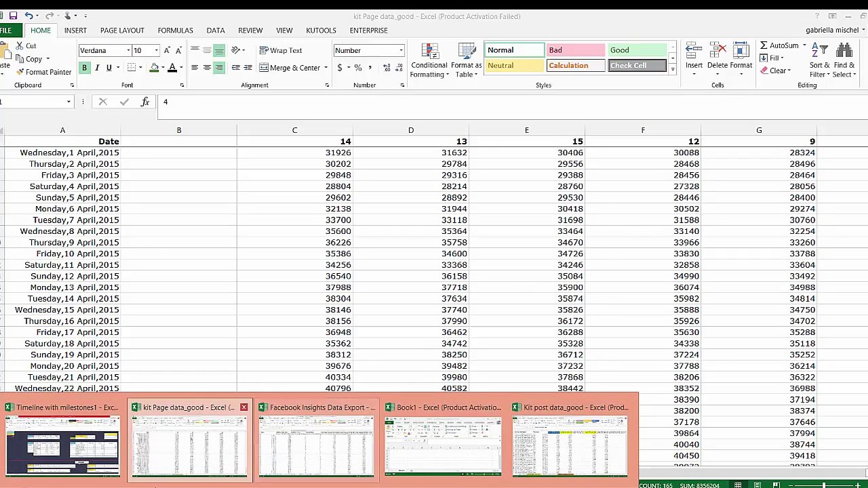The width and height of the screenshot is (868, 488).
Task: Apply the red font color
Action: (x=172, y=68)
